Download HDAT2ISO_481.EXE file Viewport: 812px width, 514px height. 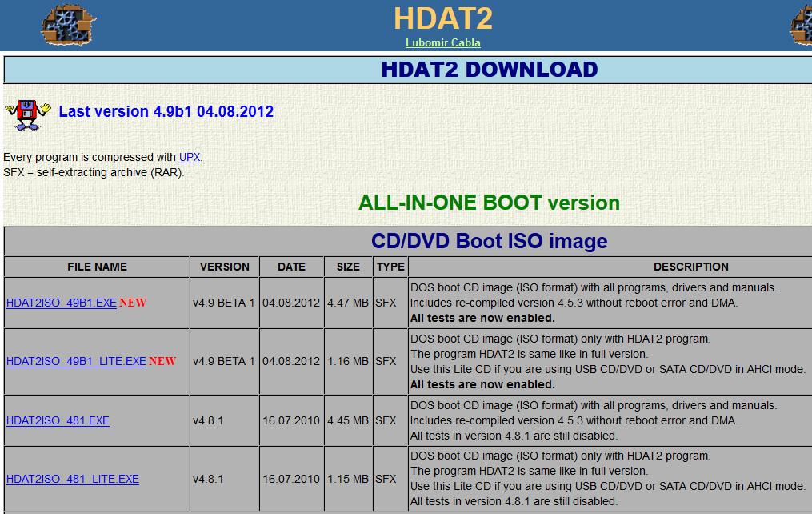pos(58,420)
